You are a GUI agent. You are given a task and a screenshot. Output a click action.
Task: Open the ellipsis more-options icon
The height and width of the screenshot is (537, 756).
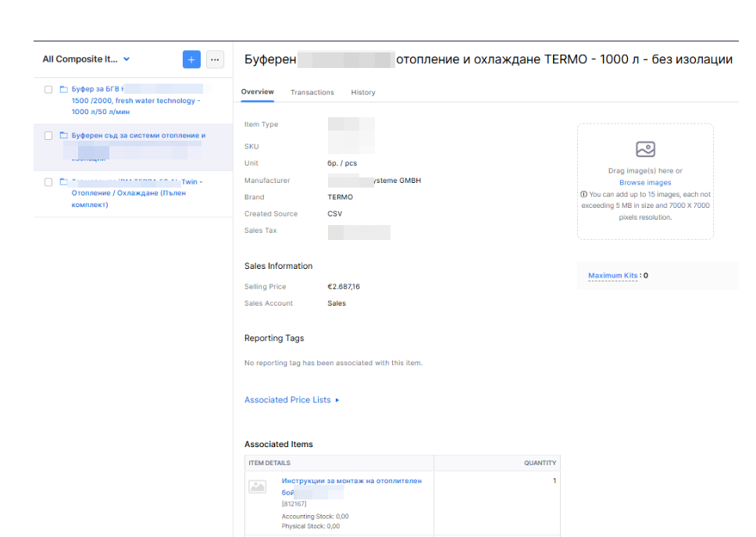point(215,59)
